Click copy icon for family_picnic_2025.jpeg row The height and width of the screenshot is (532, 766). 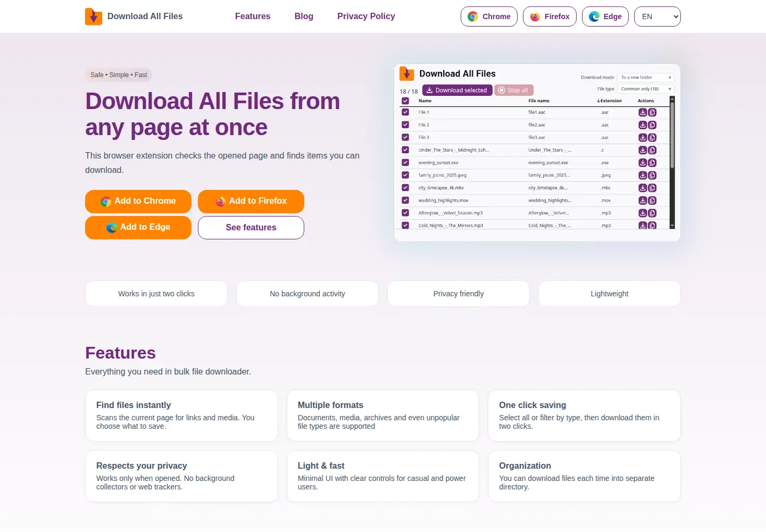(x=652, y=175)
